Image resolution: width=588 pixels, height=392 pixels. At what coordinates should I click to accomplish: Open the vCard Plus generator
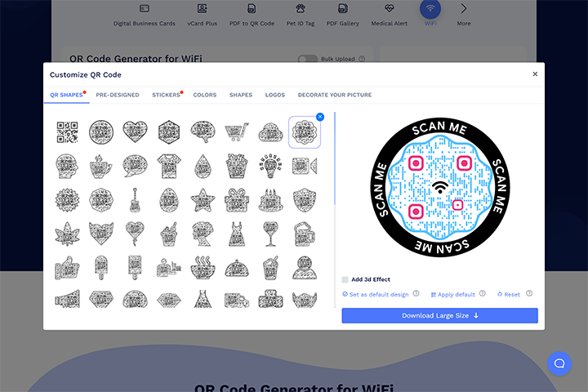[x=203, y=15]
